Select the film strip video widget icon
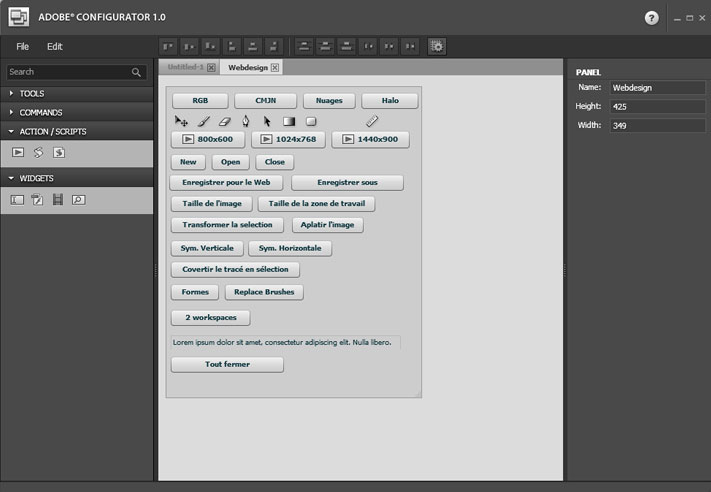The height and width of the screenshot is (492, 711). [x=58, y=200]
